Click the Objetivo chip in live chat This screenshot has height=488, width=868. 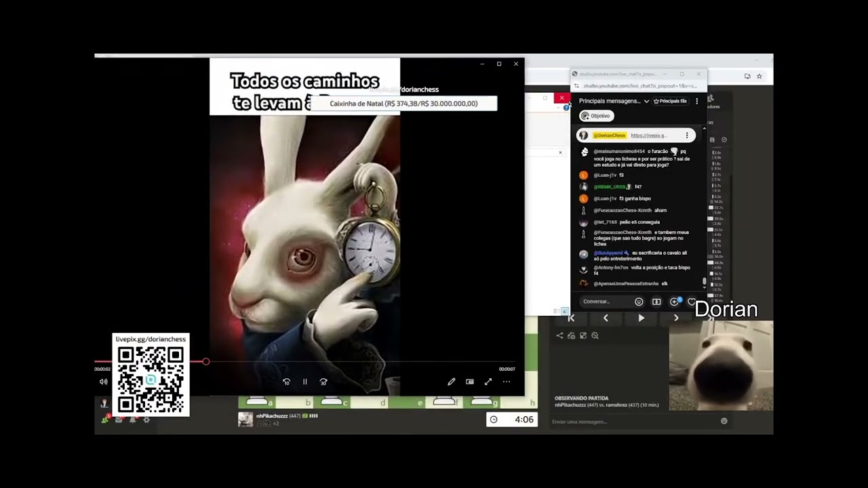point(596,116)
